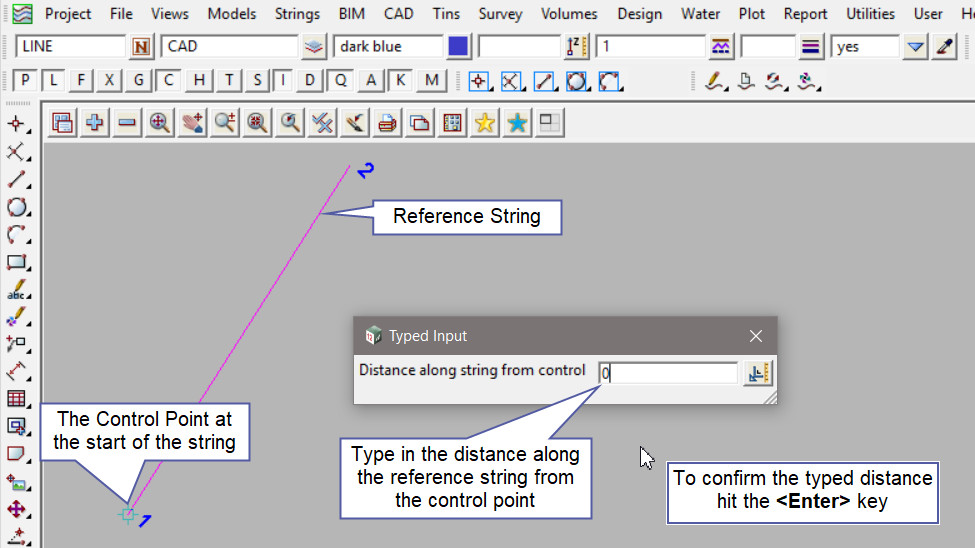Select the create circle tool in top CAD toolbar

(577, 81)
